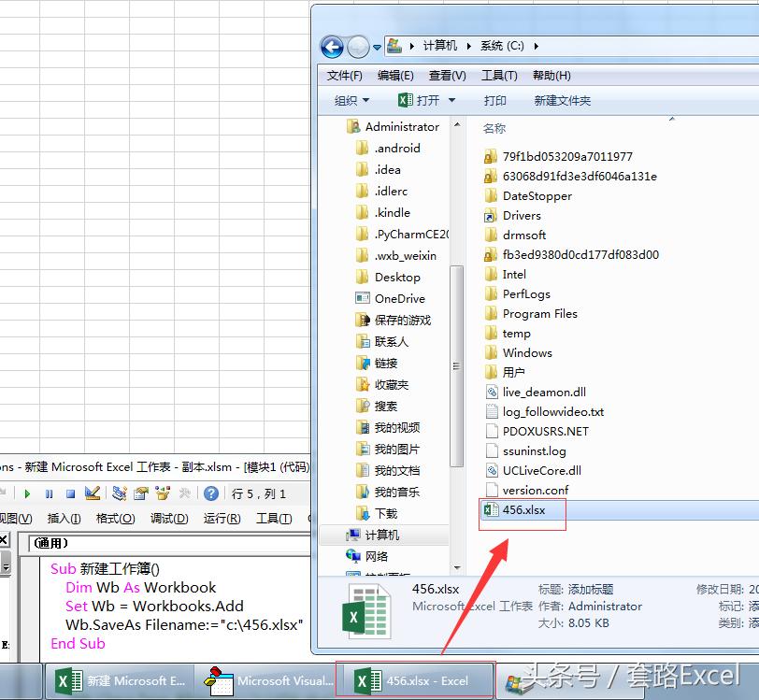Switch to Microsoft Visual Basic taskbar button
759x700 pixels.
coord(266,681)
